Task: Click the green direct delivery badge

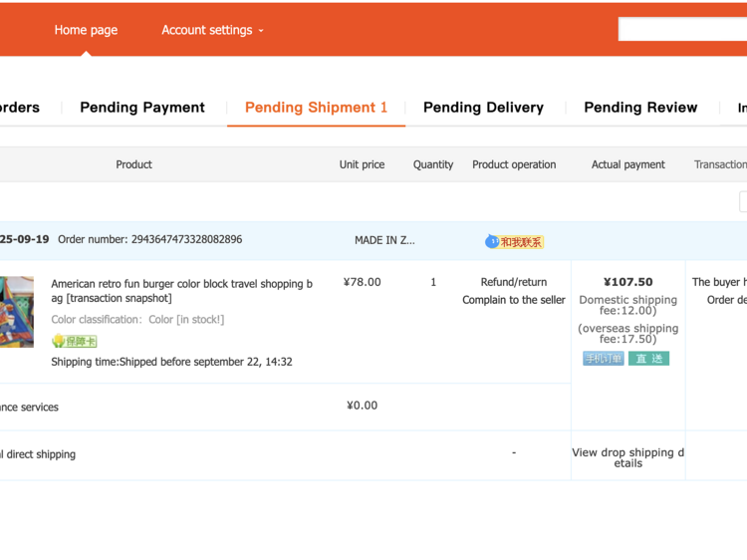Action: 648,359
